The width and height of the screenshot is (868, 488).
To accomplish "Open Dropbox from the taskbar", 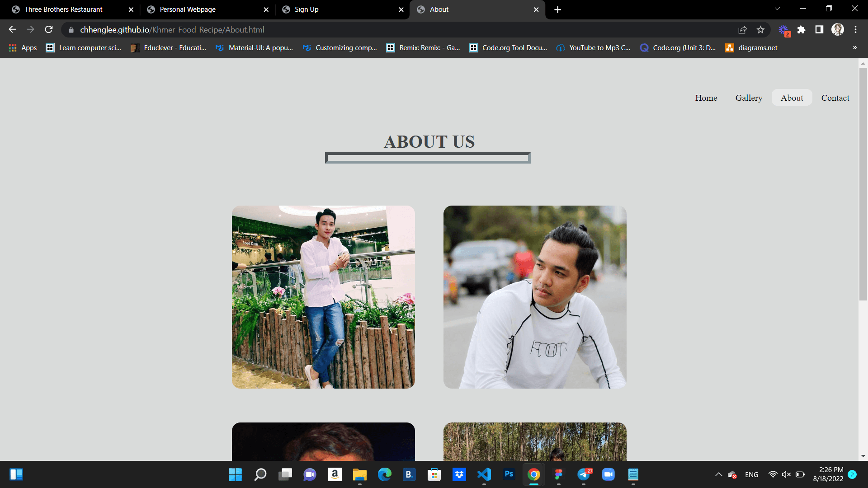I will click(459, 474).
